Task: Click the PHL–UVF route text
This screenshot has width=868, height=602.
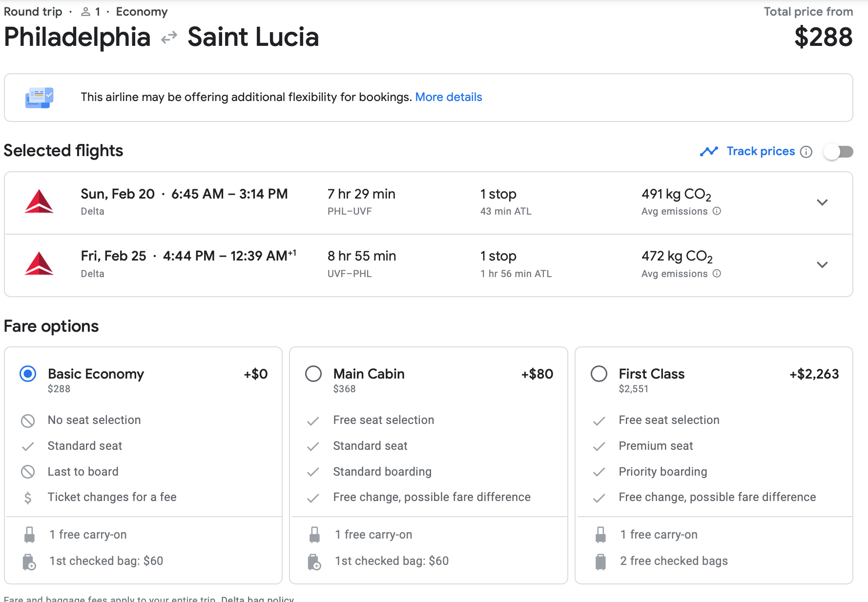Action: click(x=350, y=211)
